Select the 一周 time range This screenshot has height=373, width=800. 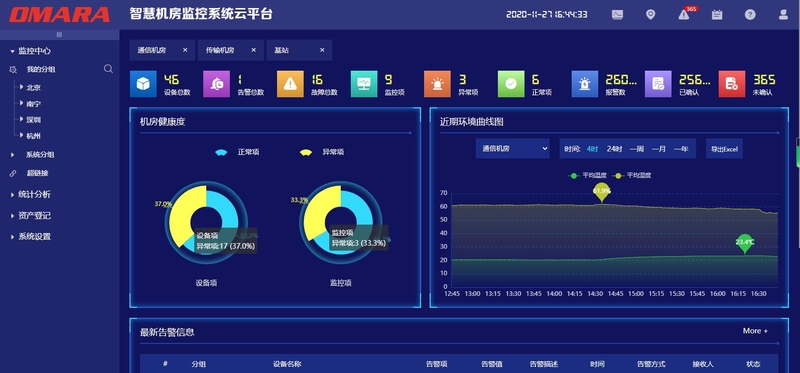(x=637, y=149)
